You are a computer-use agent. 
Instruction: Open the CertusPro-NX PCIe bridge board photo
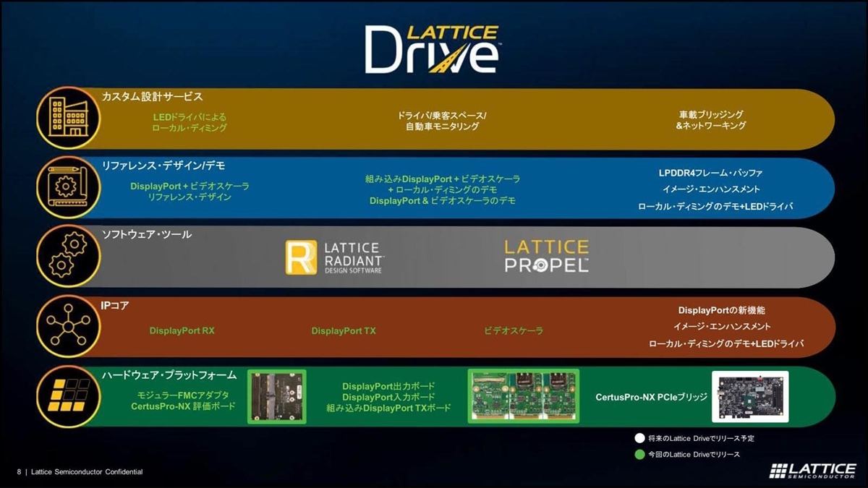(x=749, y=396)
